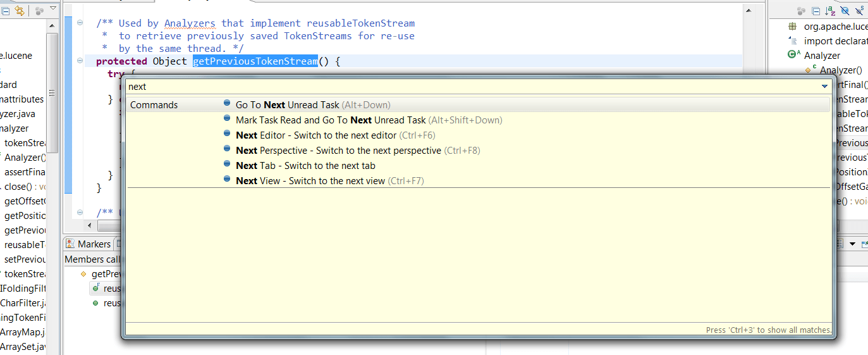Select Analyzer class in Outline

(x=822, y=56)
